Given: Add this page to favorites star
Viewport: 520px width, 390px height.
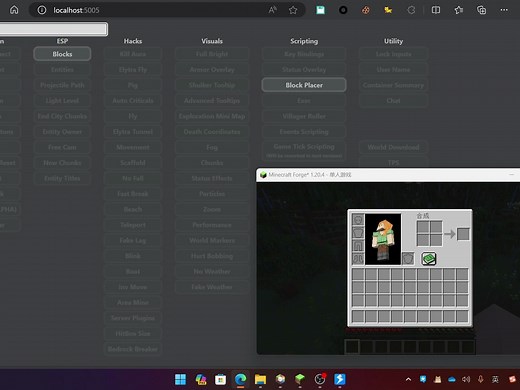Looking at the screenshot, I should click(293, 10).
